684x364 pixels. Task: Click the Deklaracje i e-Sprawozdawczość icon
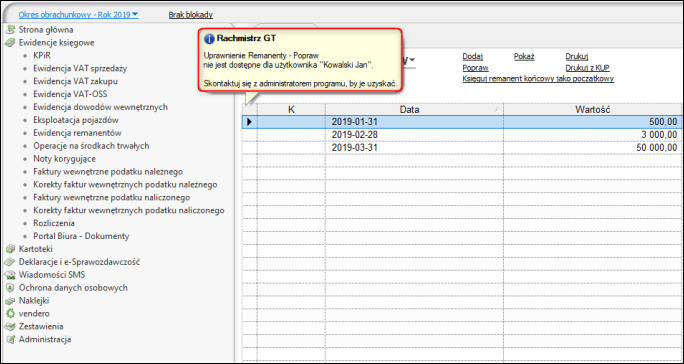[10, 262]
